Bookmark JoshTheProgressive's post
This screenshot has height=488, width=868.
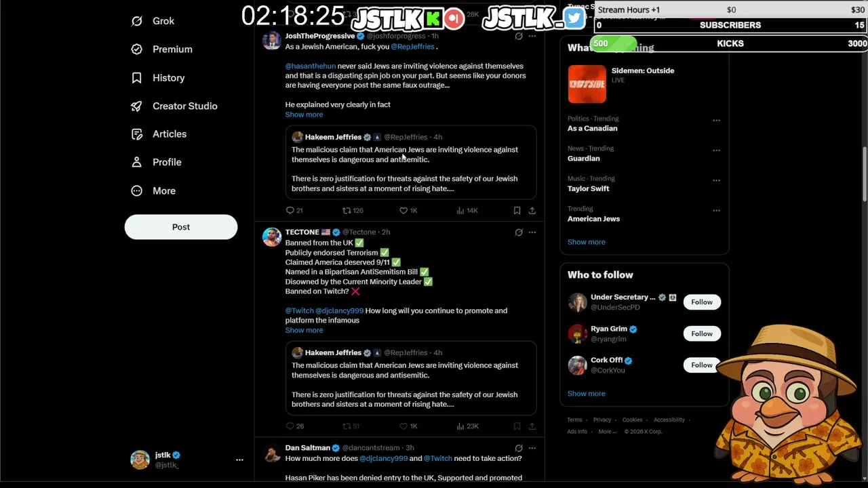[517, 211]
